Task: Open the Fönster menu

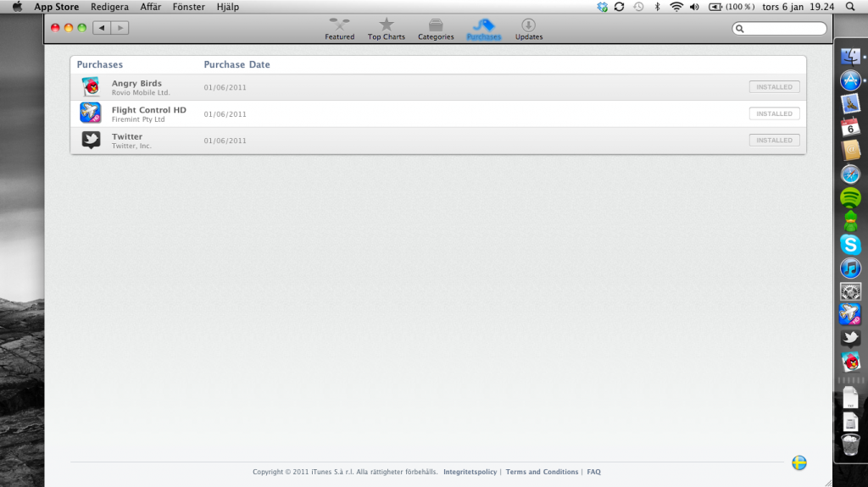Action: click(x=189, y=7)
